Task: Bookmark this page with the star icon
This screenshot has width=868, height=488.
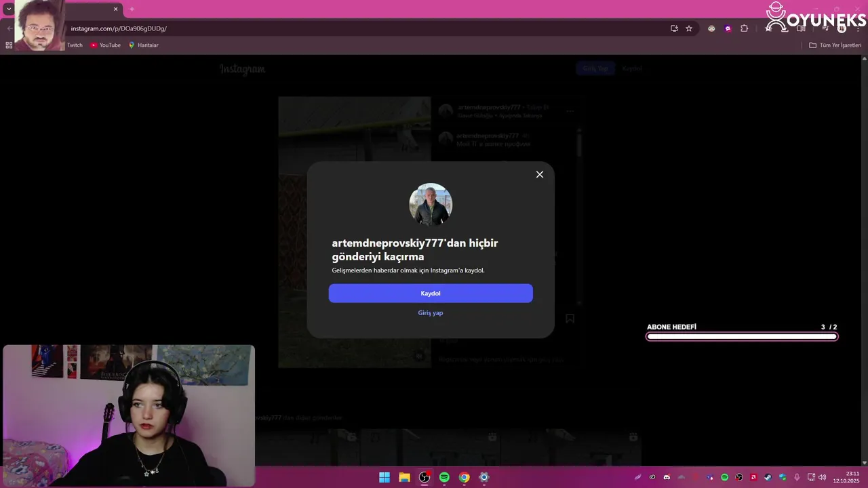Action: click(x=689, y=28)
